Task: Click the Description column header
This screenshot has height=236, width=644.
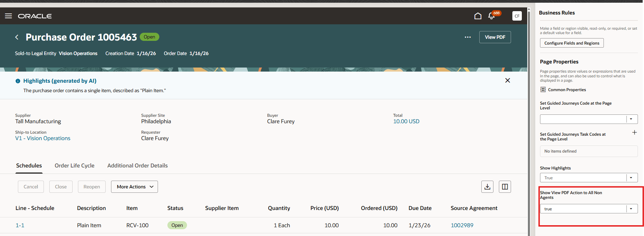Action: [x=91, y=208]
